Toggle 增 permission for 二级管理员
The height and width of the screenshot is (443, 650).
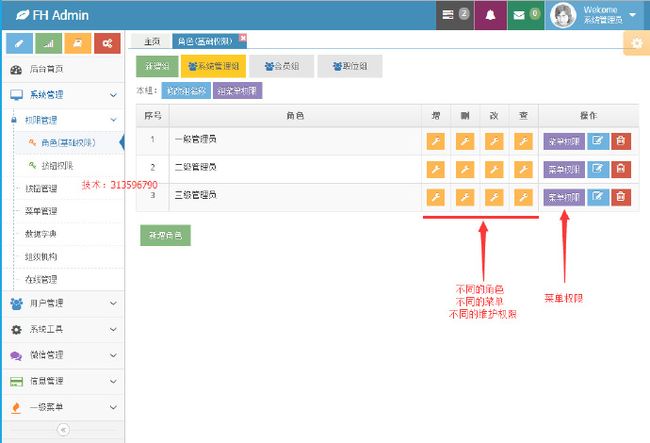[435, 169]
